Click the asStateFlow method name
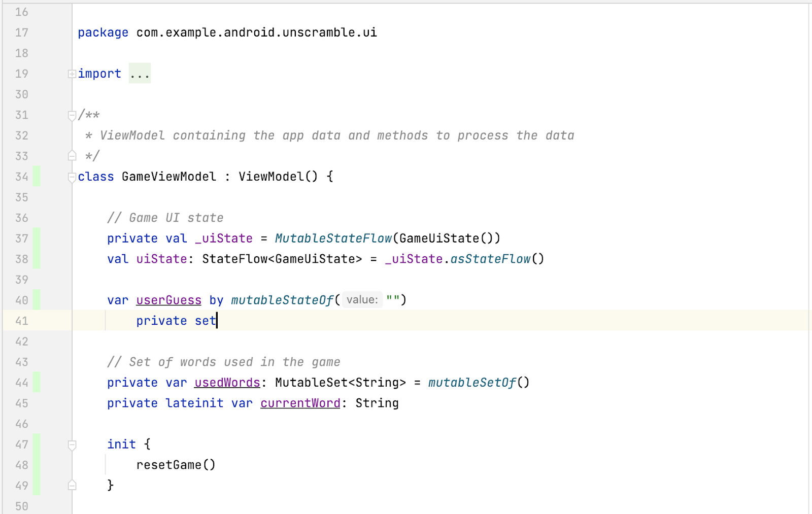The width and height of the screenshot is (812, 514). [x=490, y=259]
